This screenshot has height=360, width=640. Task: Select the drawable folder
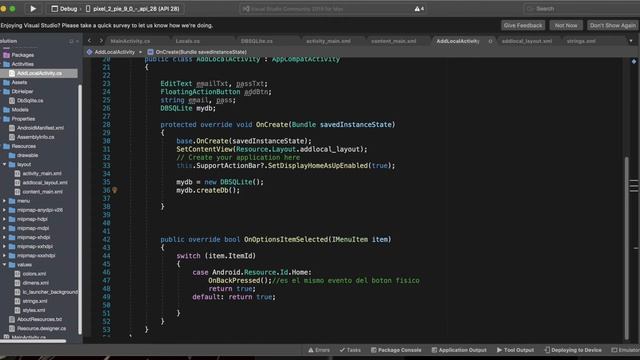click(28, 155)
